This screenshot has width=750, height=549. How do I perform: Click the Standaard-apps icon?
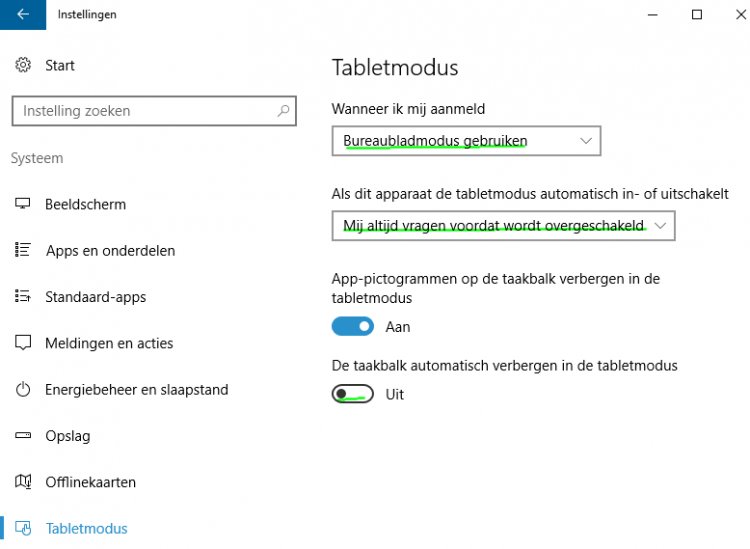23,296
